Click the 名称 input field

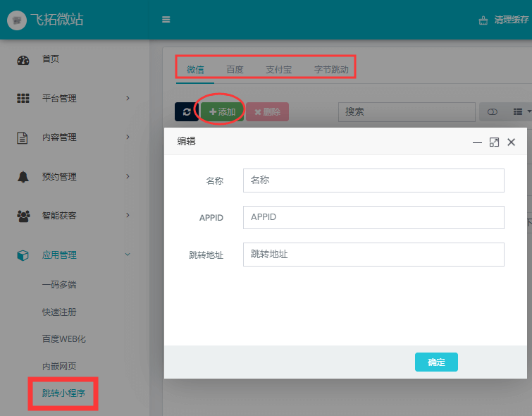pyautogui.click(x=373, y=181)
